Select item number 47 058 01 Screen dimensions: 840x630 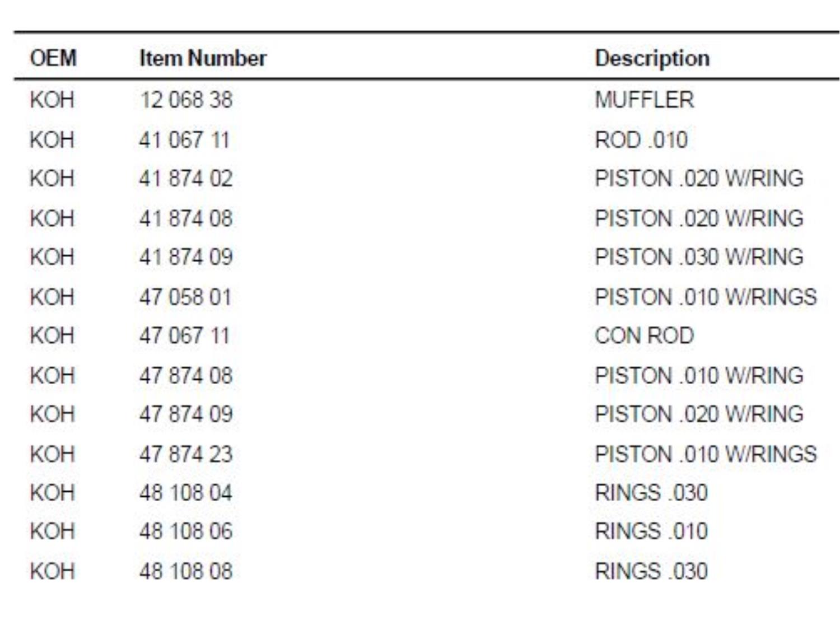tap(185, 297)
